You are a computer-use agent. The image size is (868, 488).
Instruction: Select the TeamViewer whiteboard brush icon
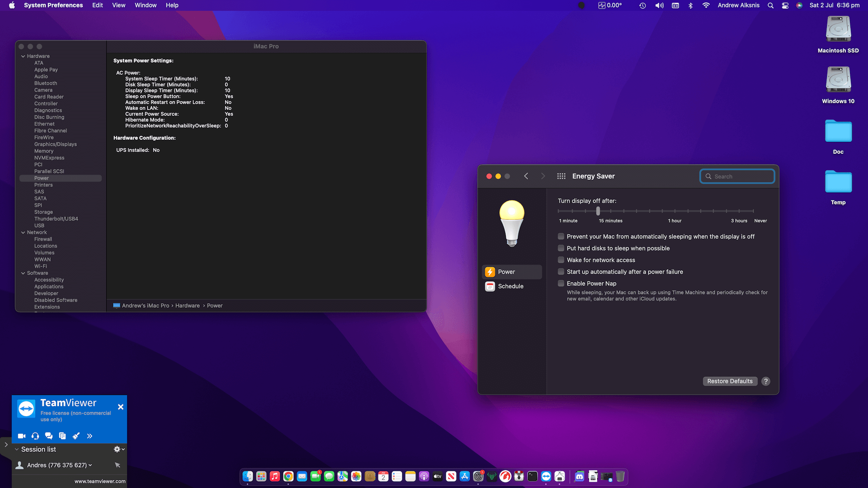click(x=76, y=436)
